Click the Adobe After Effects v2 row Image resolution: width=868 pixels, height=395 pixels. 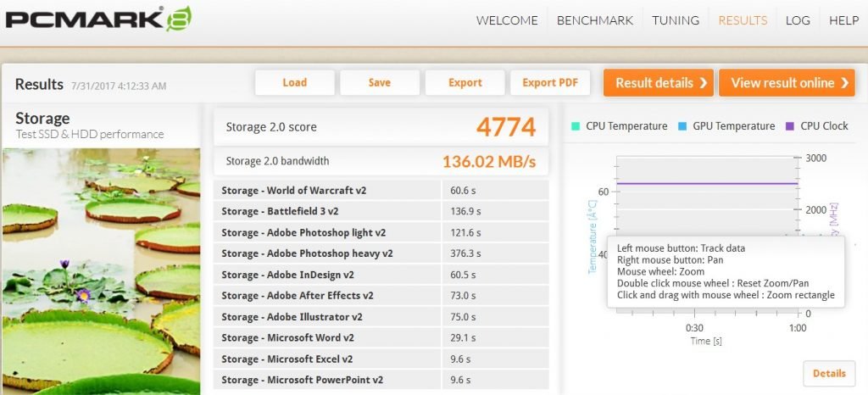pyautogui.click(x=381, y=296)
